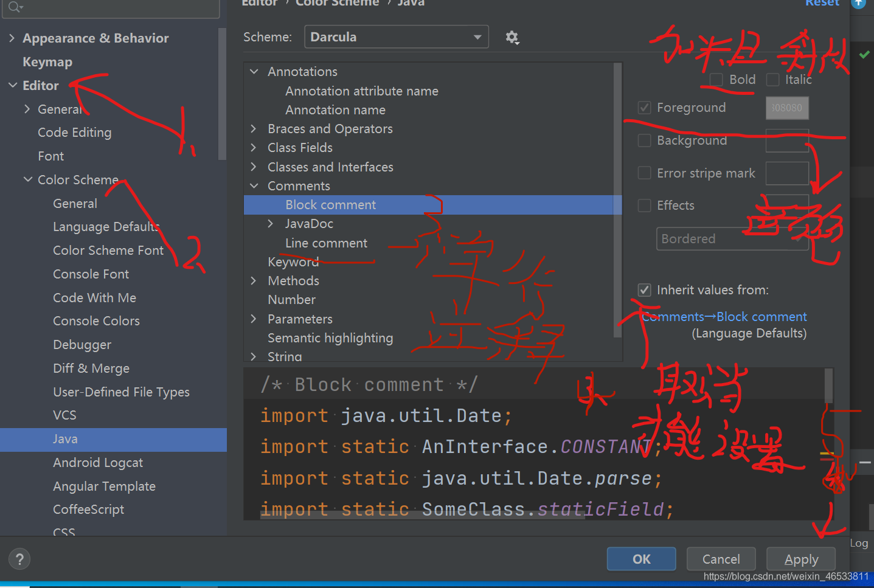
Task: Select General under Color Scheme
Action: [x=75, y=204]
